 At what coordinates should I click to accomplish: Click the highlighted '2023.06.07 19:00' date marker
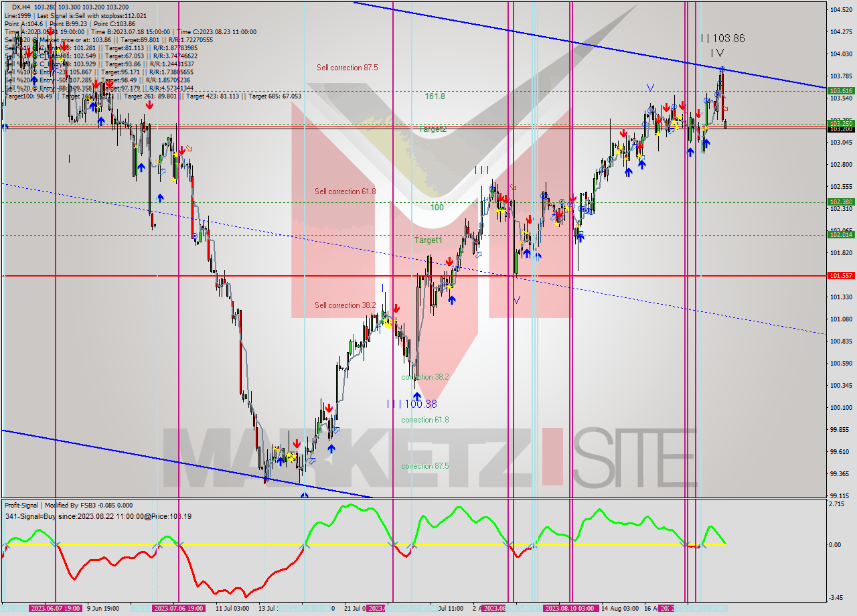pos(55,608)
